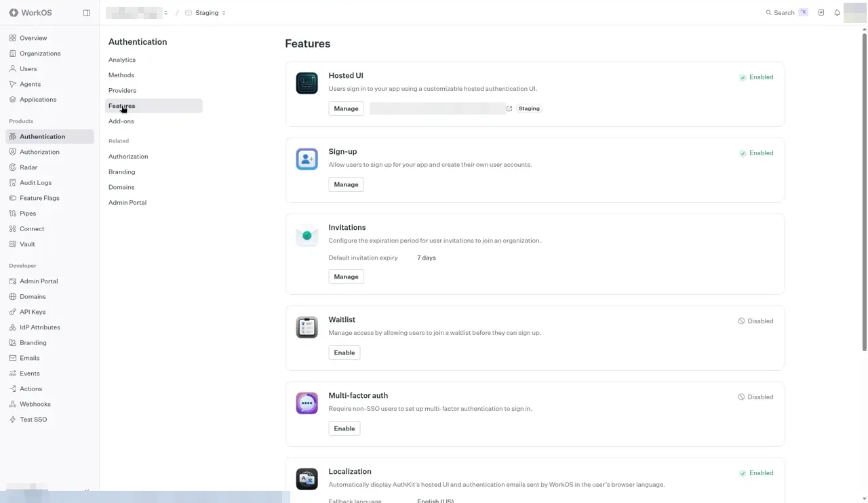The image size is (868, 503).
Task: Click Manage under Sign-up
Action: click(346, 184)
